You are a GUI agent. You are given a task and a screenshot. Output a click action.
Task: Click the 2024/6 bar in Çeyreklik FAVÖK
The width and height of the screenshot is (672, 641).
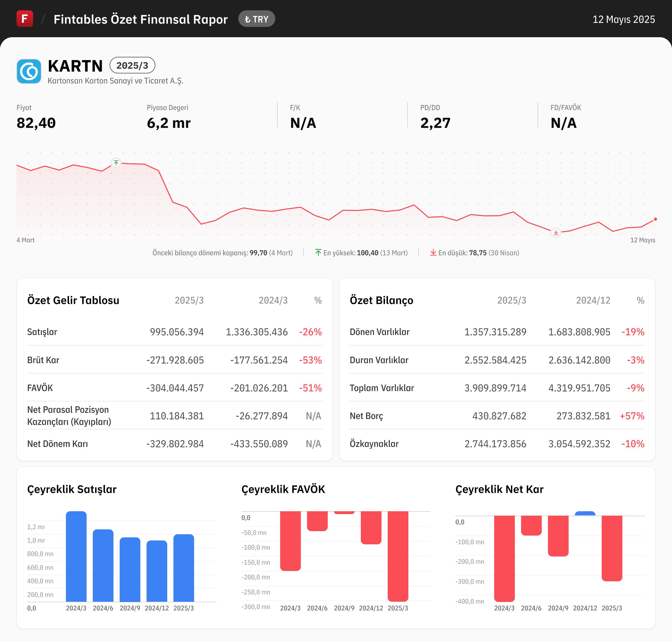coord(317,521)
